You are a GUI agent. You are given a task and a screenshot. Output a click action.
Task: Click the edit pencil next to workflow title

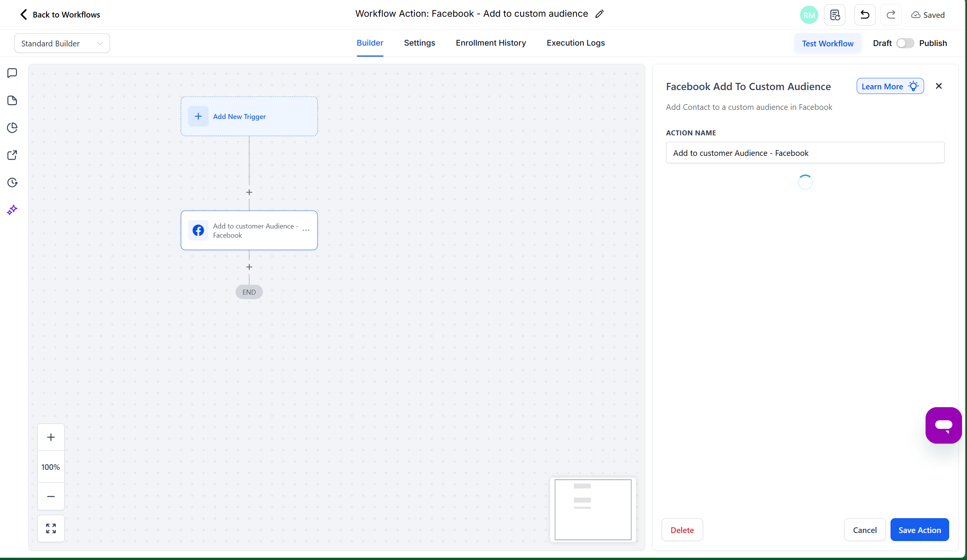click(599, 14)
